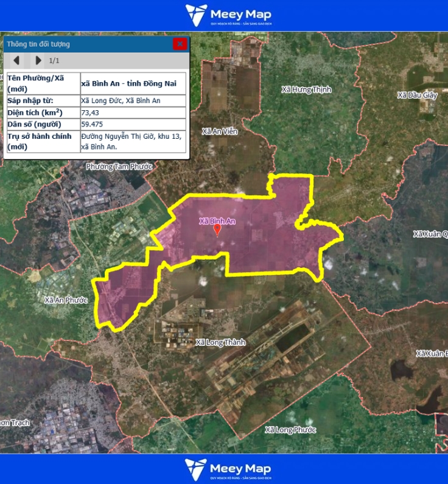Screen dimensions: 448x484
Task: Click the Meey Map logo in bottom banner
Action: (x=228, y=469)
